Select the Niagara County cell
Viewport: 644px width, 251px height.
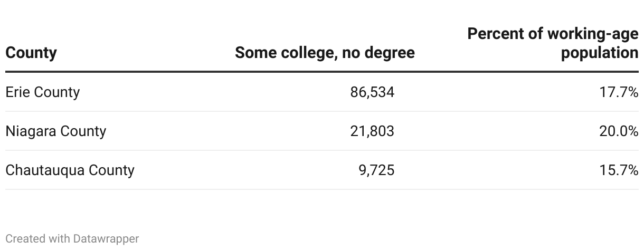point(55,131)
